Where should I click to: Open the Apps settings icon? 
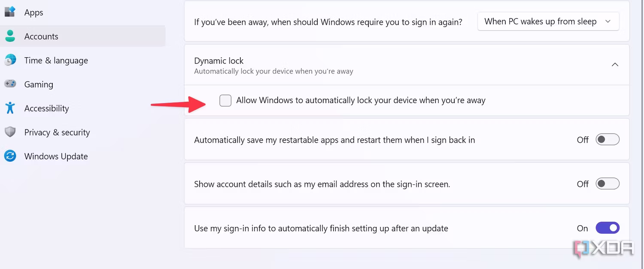pos(10,12)
